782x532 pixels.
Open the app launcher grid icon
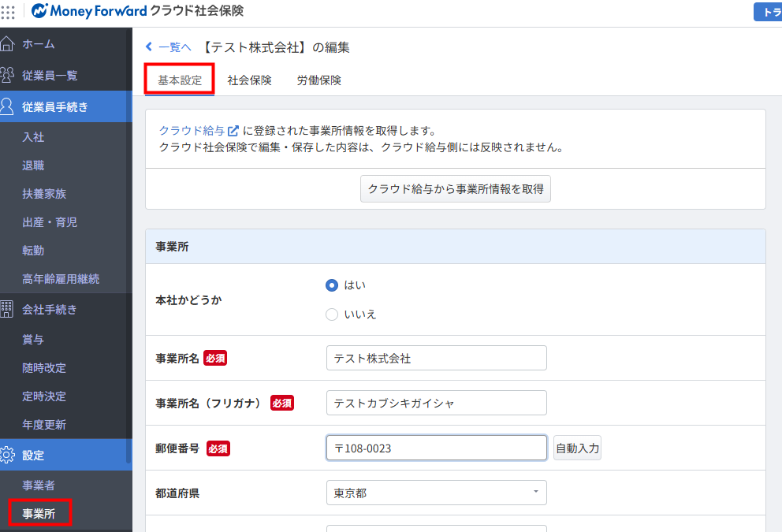coord(7,12)
